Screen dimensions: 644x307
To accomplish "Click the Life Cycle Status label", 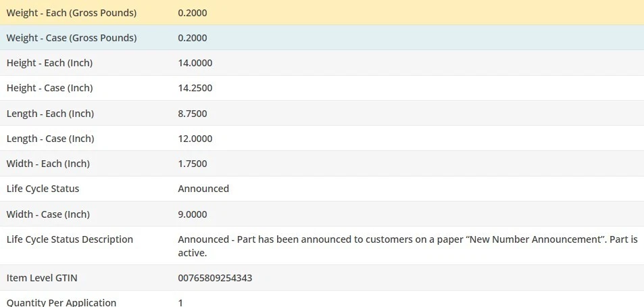I will click(43, 189).
